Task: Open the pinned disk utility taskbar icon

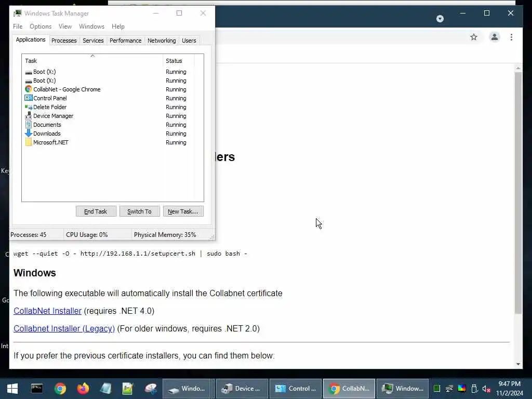Action: tap(151, 389)
